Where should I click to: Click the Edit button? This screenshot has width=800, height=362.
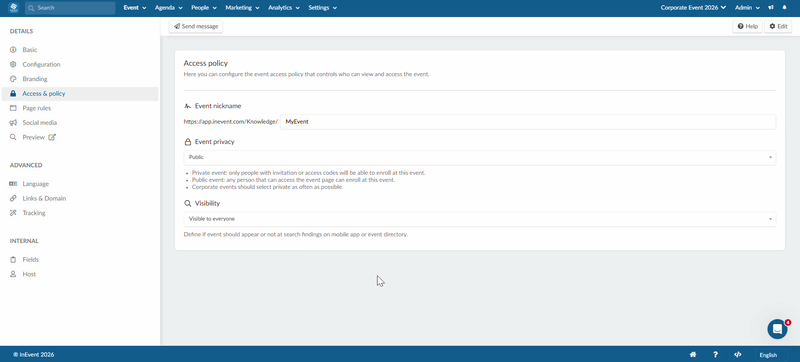coord(778,27)
